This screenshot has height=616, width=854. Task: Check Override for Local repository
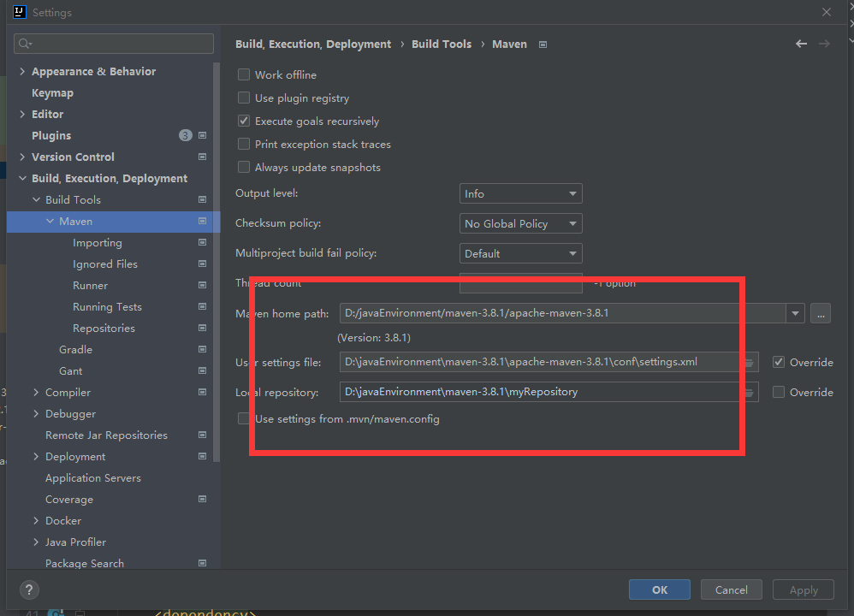coord(779,392)
